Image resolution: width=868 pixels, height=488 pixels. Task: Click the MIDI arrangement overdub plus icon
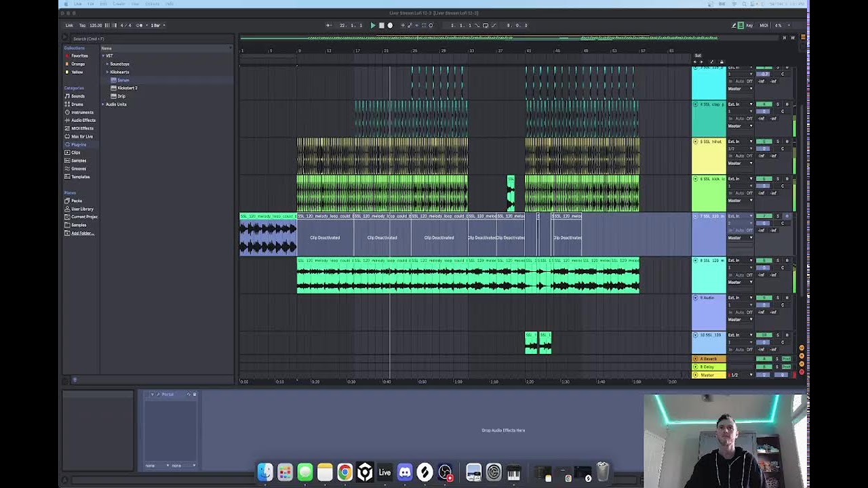click(x=403, y=25)
